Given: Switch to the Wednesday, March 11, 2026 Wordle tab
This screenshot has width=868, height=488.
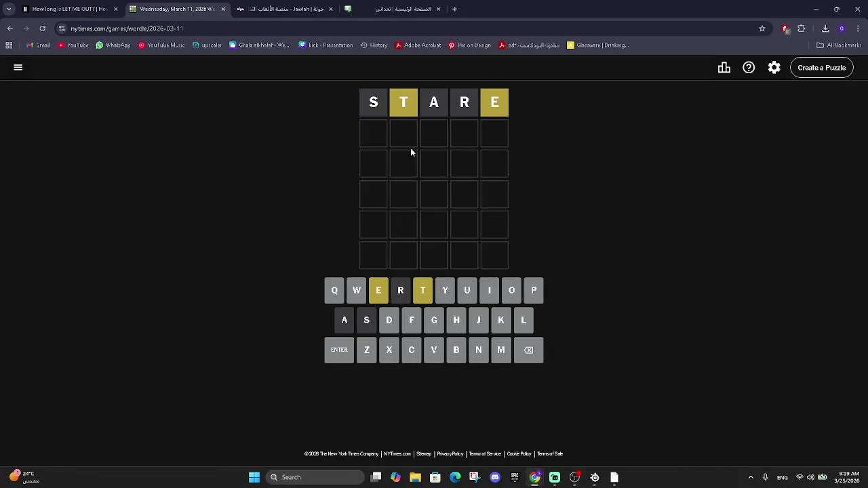Looking at the screenshot, I should click(x=178, y=9).
